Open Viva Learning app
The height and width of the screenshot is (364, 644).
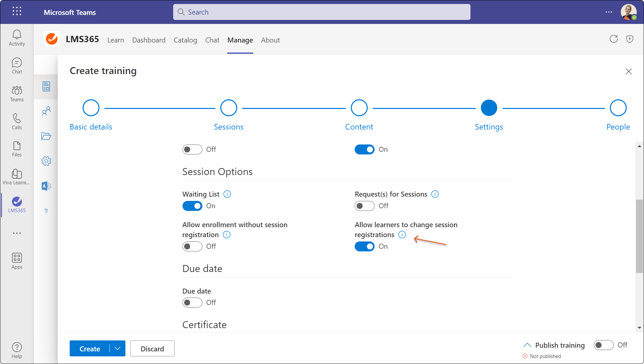coord(17,177)
